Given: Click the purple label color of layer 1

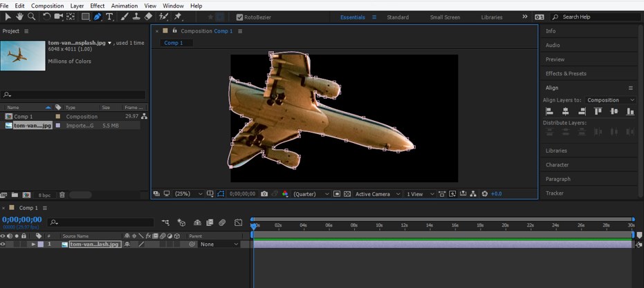Looking at the screenshot, I should [40, 244].
